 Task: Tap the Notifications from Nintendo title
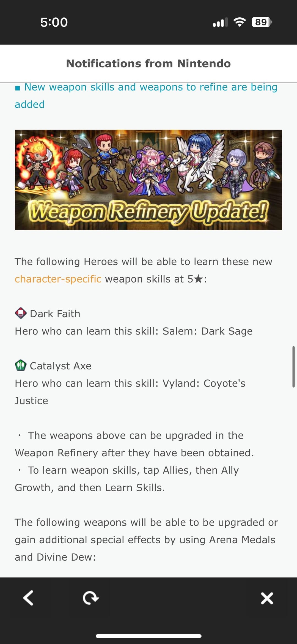(148, 64)
